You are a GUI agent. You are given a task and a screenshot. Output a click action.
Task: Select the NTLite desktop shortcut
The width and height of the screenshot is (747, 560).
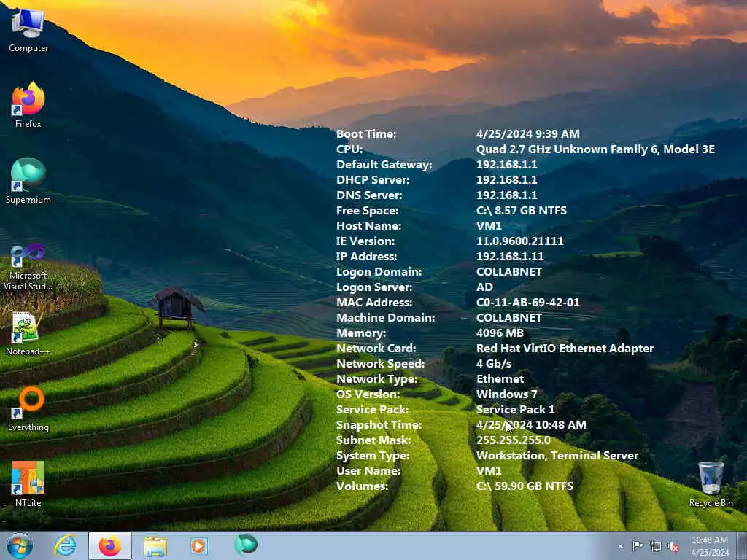click(x=28, y=484)
